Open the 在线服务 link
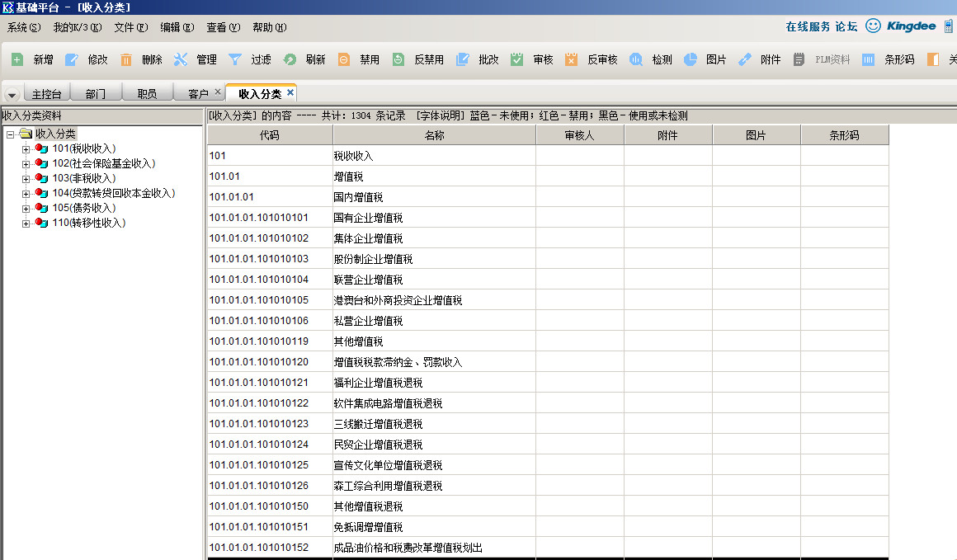The height and width of the screenshot is (560, 957). 808,26
